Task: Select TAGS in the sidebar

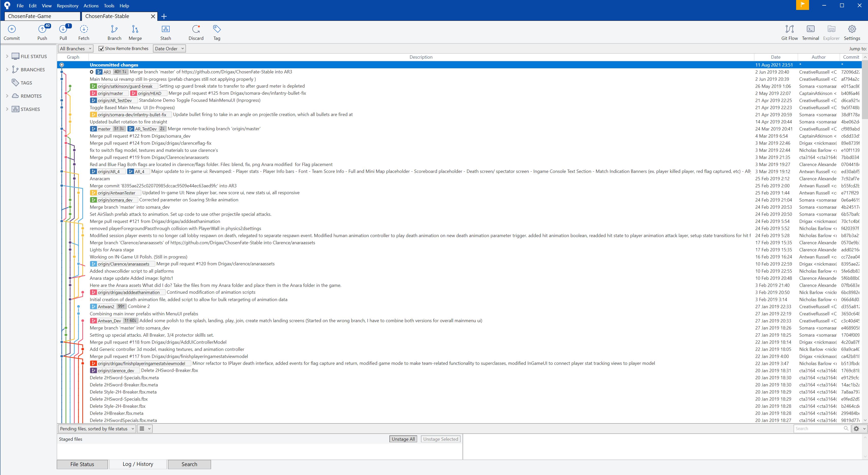Action: coord(26,83)
